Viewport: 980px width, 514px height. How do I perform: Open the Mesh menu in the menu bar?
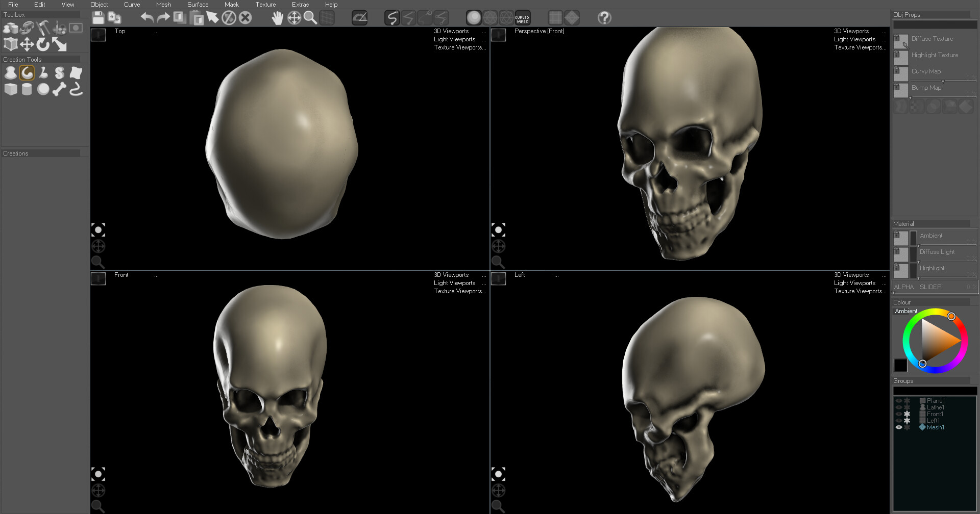coord(163,4)
